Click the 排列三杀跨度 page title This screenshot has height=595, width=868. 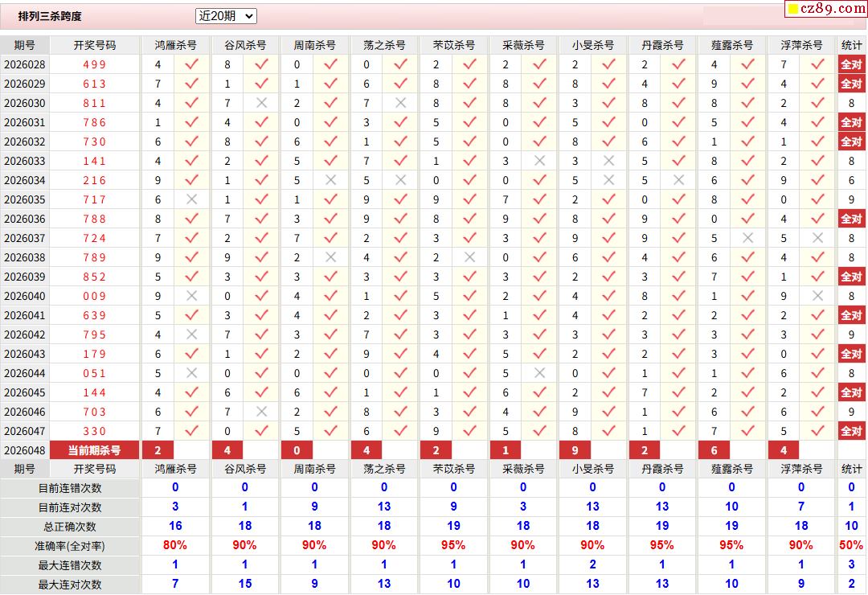(x=50, y=16)
